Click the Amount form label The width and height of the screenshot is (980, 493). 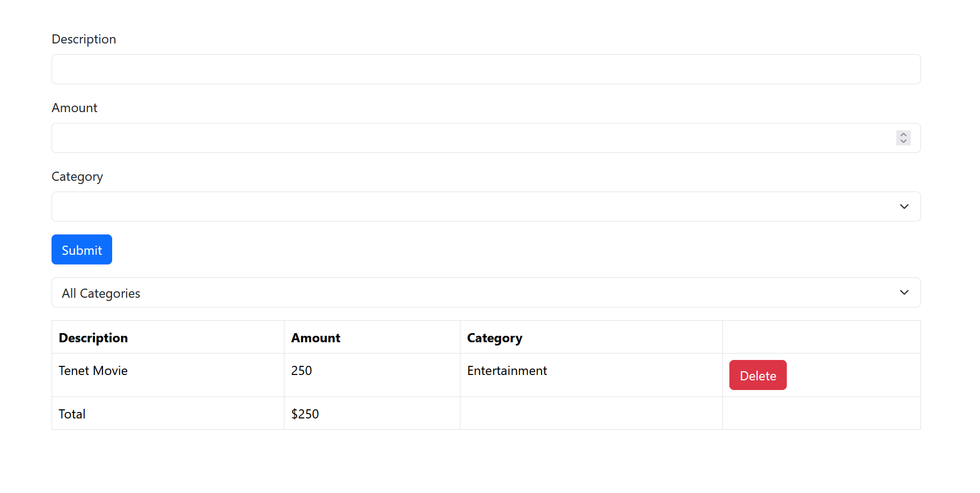tap(74, 107)
